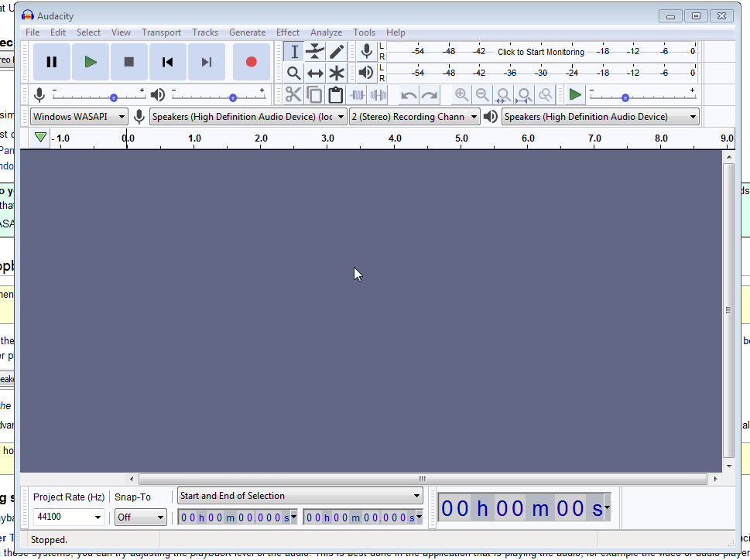750x560 pixels.
Task: Open the Generate menu
Action: pyautogui.click(x=247, y=32)
